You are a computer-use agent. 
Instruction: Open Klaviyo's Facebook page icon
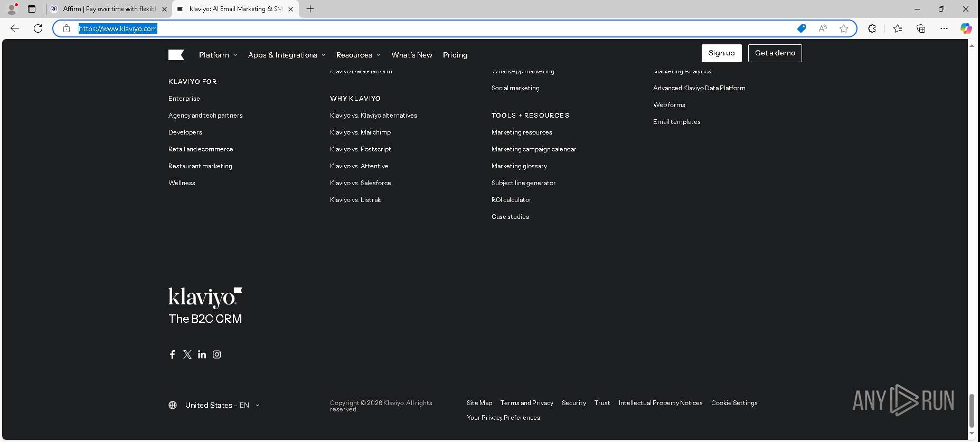click(x=172, y=354)
